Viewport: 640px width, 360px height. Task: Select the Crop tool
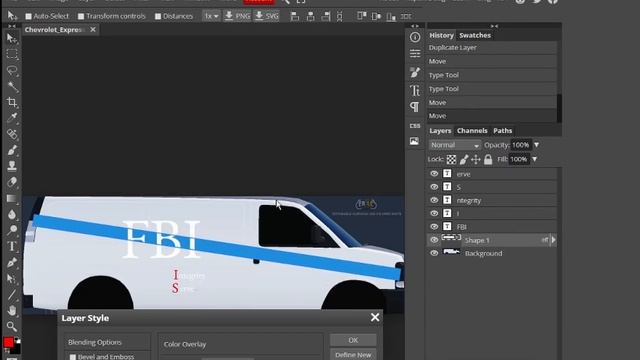[12, 102]
